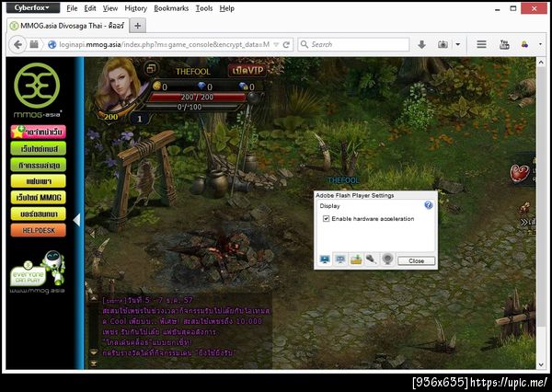Open the Help menu
Screen dimensions: 552x392
coord(226,8)
